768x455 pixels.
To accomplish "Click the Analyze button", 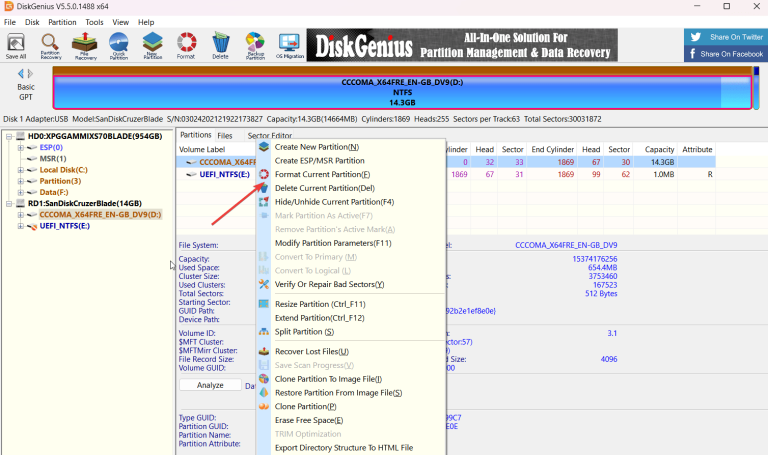I will (x=210, y=385).
